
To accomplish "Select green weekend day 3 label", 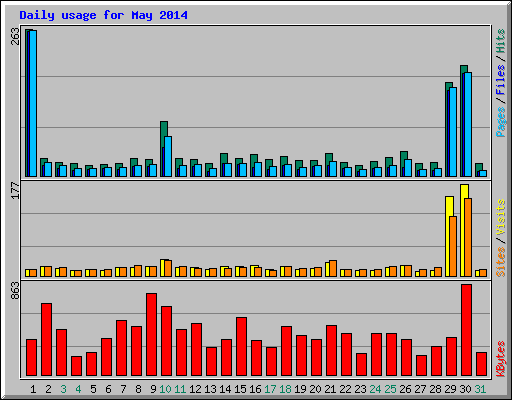I will [x=63, y=389].
